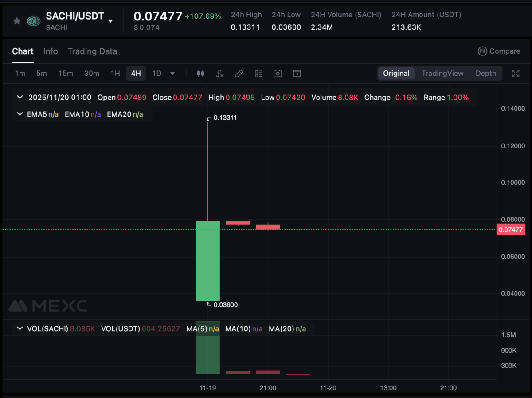Open chart layout settings icon
Screen dimensions: 532x398
tap(258, 74)
